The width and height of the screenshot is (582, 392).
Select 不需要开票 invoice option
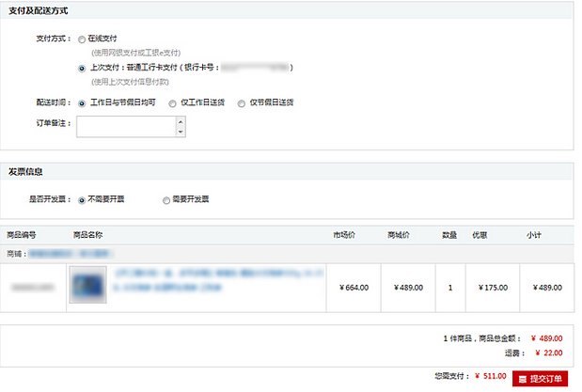point(82,200)
